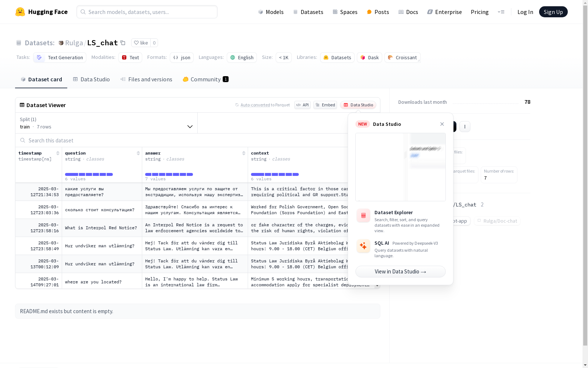The image size is (588, 368).
Task: Click View in Data Studio button
Action: tap(401, 272)
